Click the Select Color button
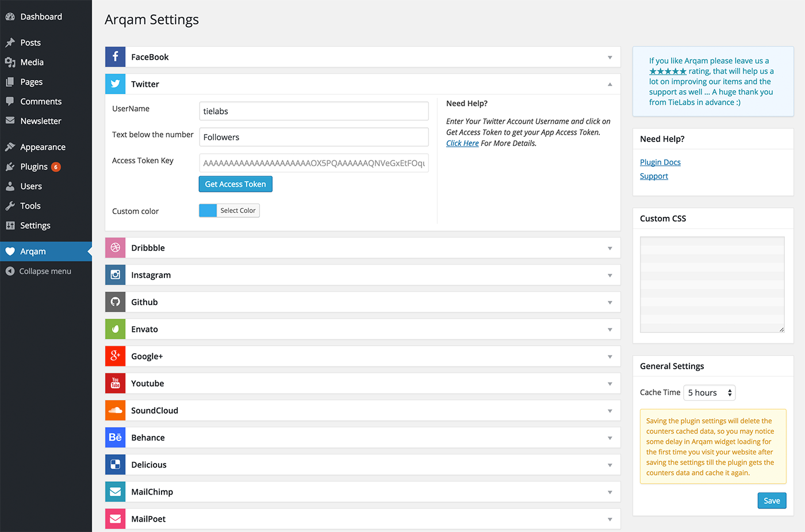805x532 pixels. pyautogui.click(x=238, y=210)
